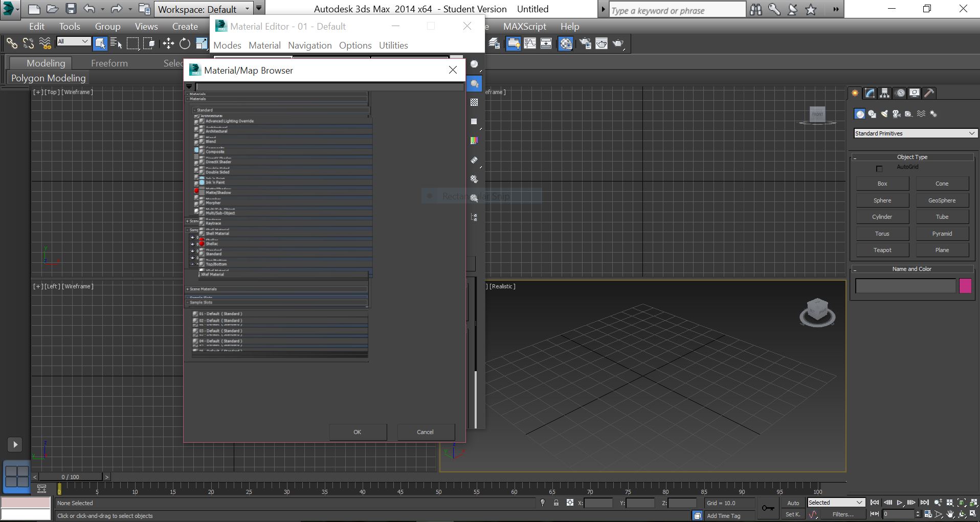Activate the Select Object tool
This screenshot has width=980, height=522.
100,43
